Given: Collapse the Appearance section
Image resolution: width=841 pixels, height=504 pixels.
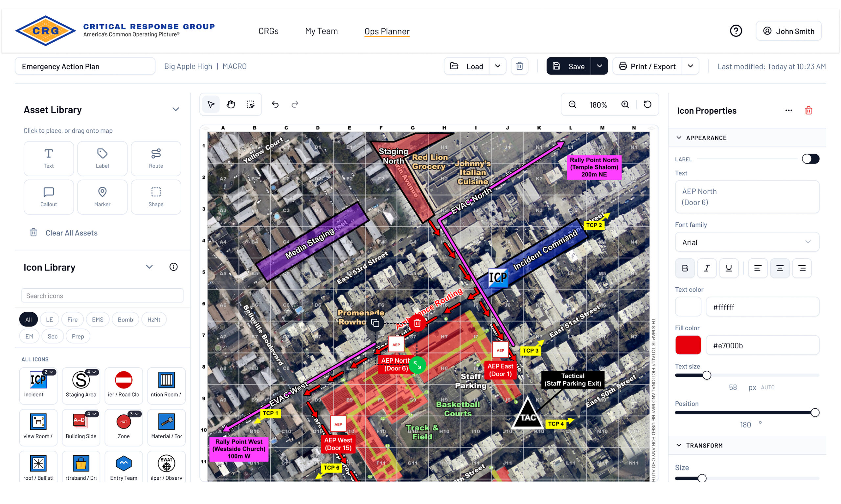Looking at the screenshot, I should 679,138.
